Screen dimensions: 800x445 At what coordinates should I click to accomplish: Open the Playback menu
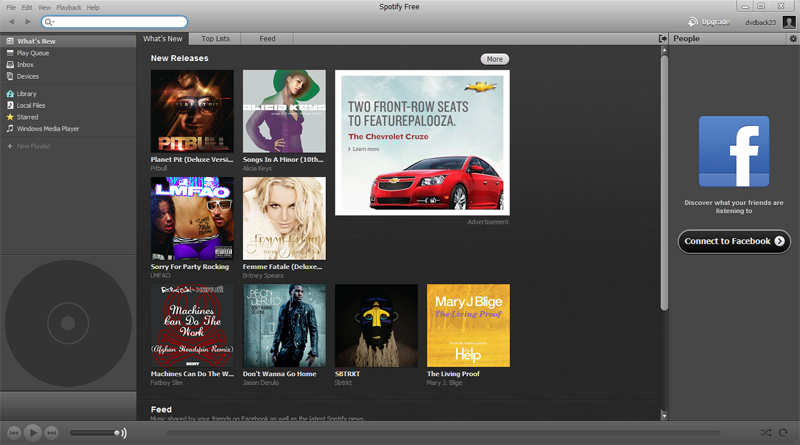coord(69,7)
